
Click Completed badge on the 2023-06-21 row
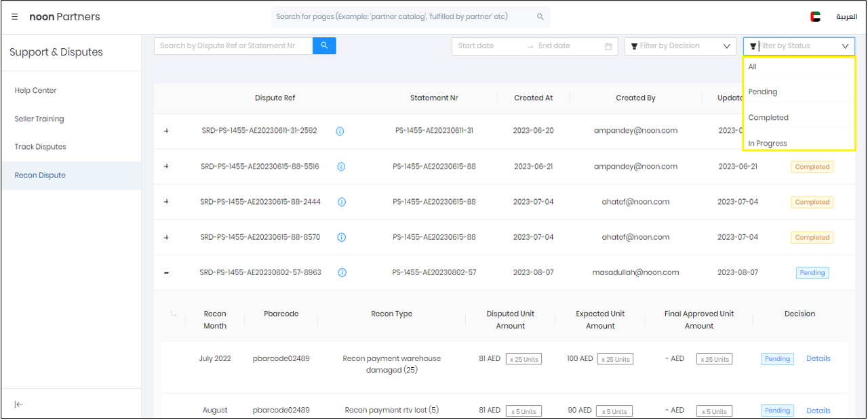click(x=812, y=167)
